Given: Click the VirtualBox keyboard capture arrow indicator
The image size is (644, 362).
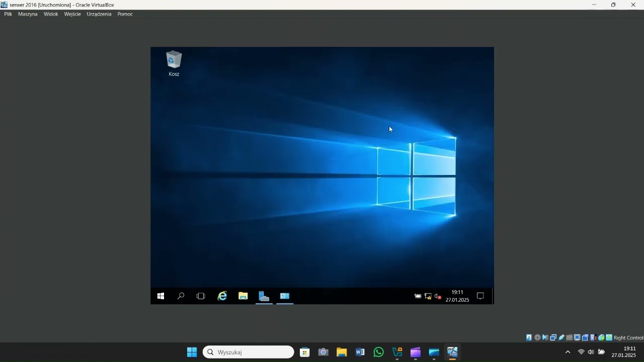Looking at the screenshot, I should (609, 337).
